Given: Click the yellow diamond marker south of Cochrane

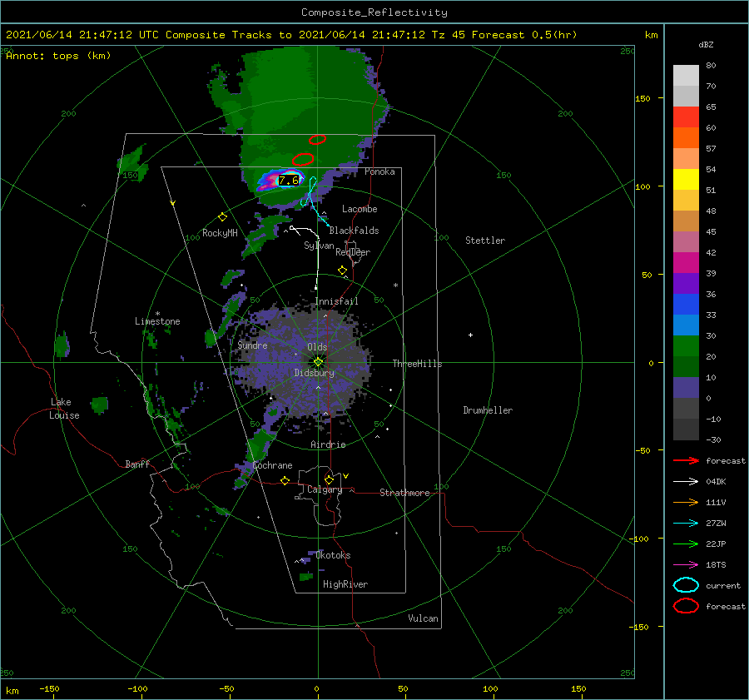Looking at the screenshot, I should point(285,480).
